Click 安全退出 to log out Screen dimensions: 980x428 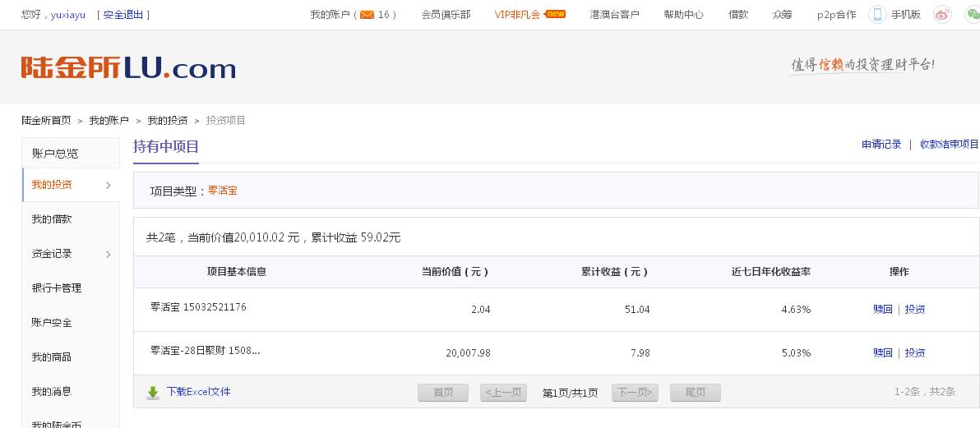pyautogui.click(x=123, y=14)
